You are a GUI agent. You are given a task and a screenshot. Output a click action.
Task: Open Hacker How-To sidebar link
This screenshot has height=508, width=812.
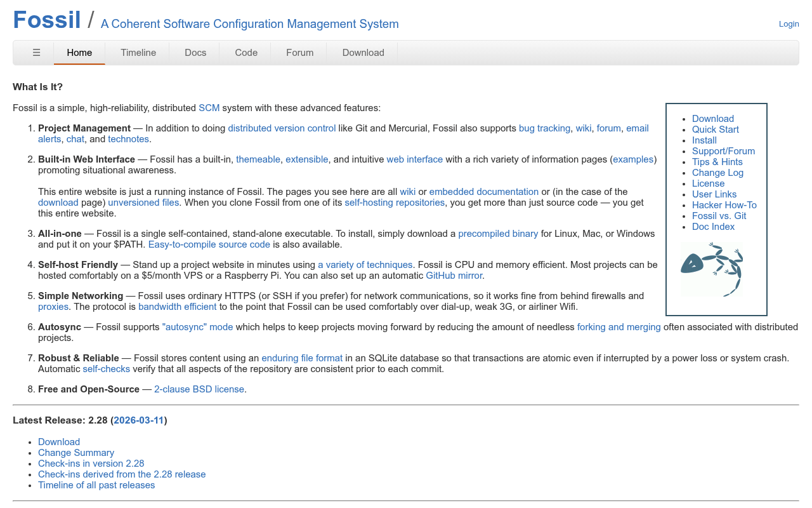click(724, 205)
